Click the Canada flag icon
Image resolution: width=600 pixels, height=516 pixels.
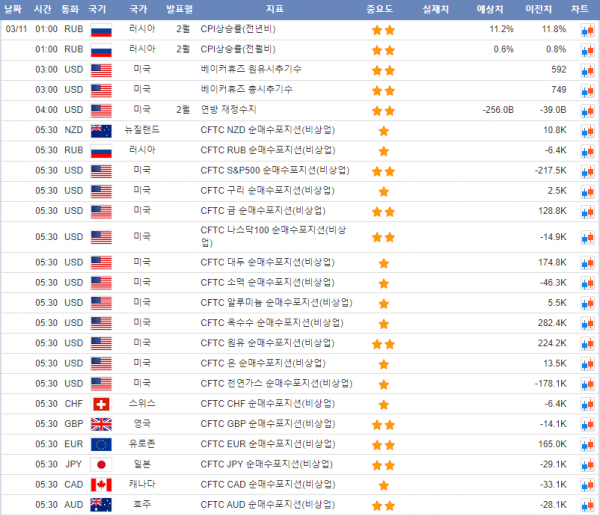(101, 485)
